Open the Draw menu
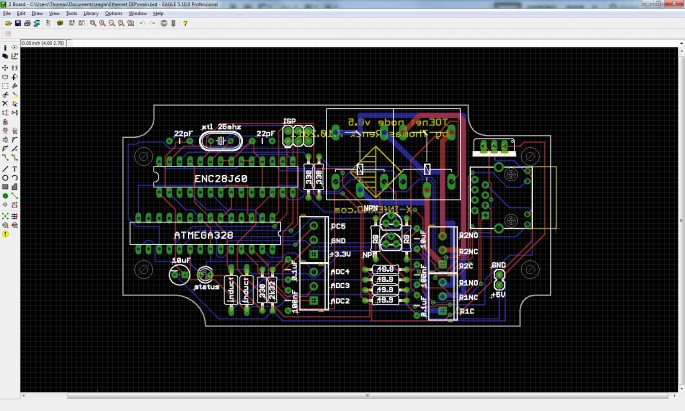The image size is (685, 411). pos(37,14)
